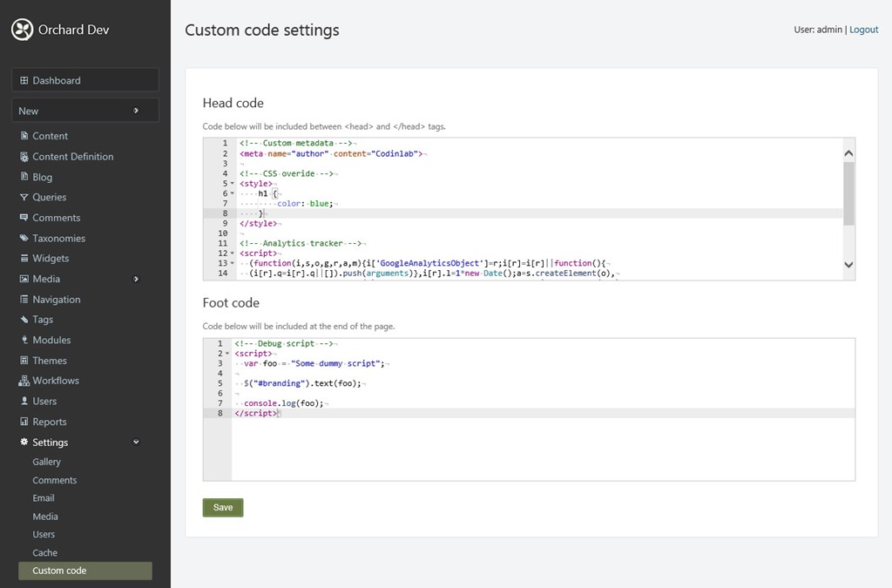Log out via the Logout link
This screenshot has width=892, height=588.
(x=863, y=30)
